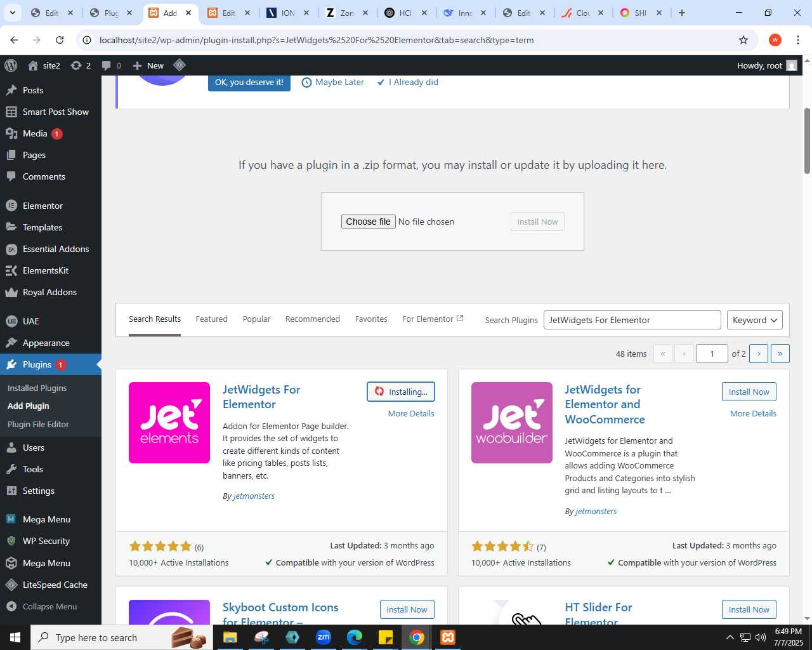Click the I Already did link

[407, 83]
